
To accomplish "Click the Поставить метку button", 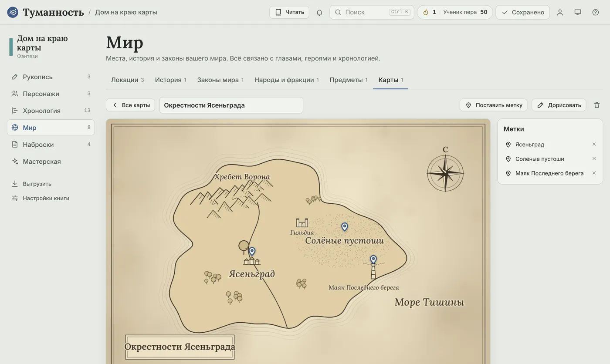I will click(494, 105).
